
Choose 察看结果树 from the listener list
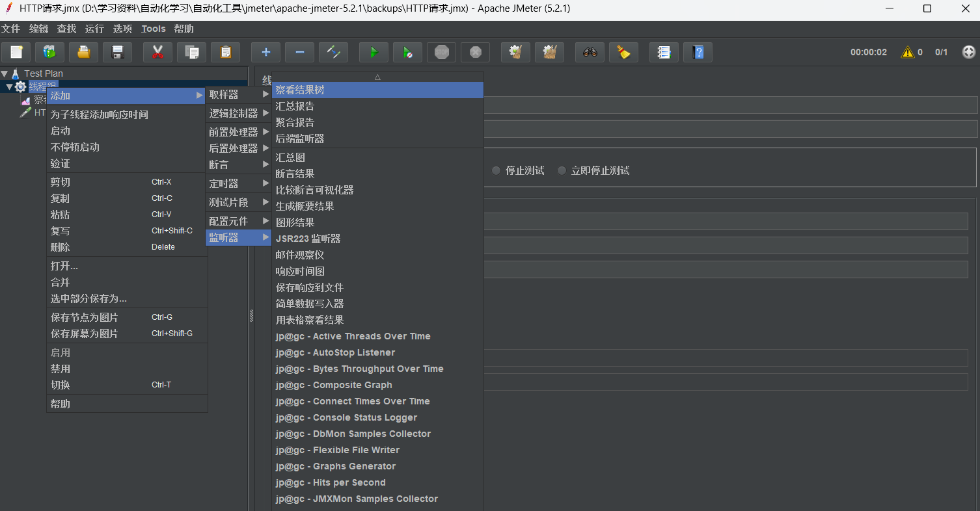378,90
